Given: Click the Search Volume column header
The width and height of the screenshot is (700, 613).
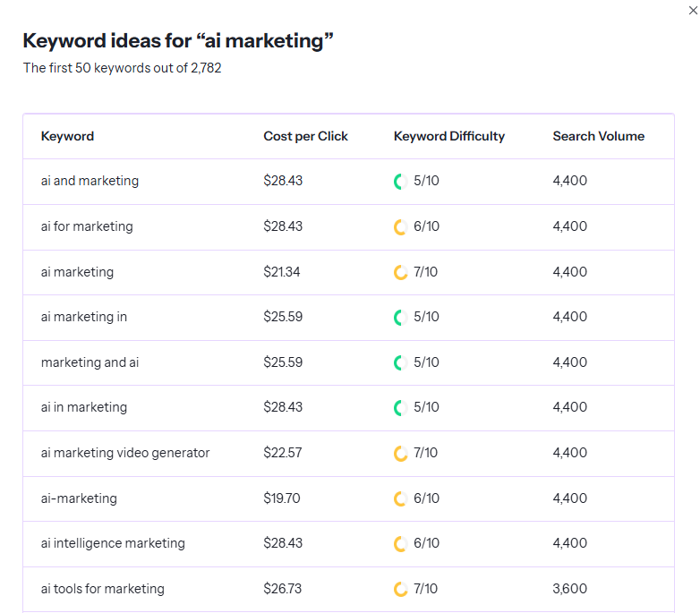Looking at the screenshot, I should tap(598, 136).
